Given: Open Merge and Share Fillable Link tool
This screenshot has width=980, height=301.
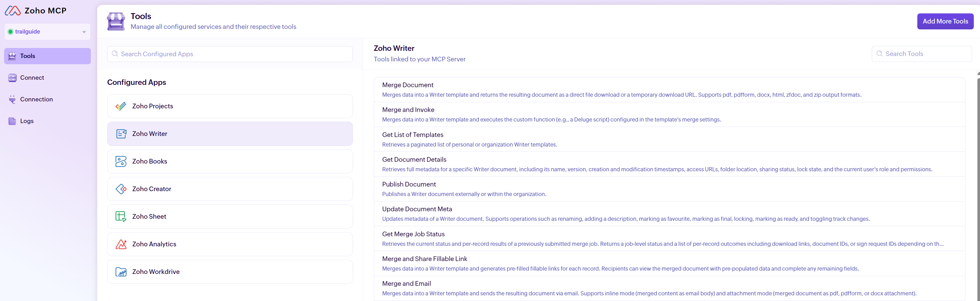Looking at the screenshot, I should pyautogui.click(x=669, y=263).
